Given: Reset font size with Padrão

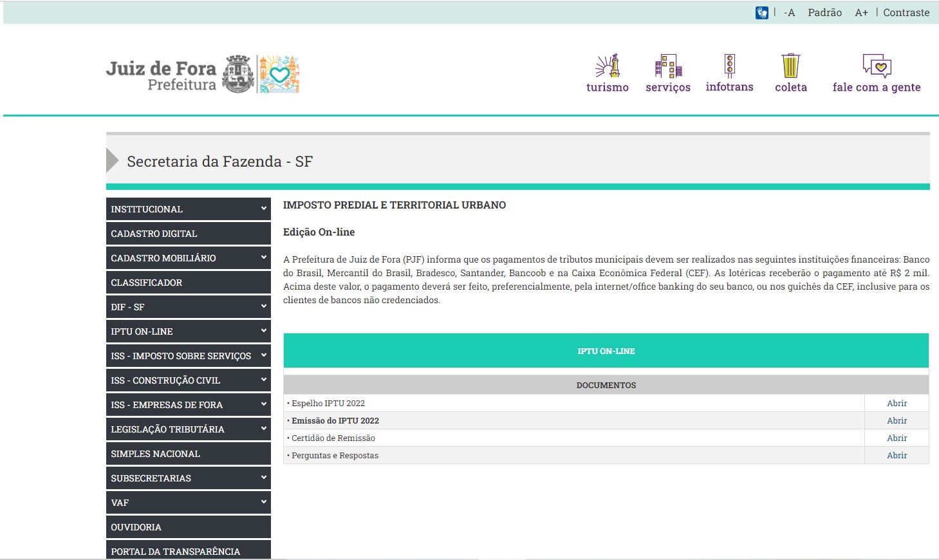Looking at the screenshot, I should click(x=824, y=13).
